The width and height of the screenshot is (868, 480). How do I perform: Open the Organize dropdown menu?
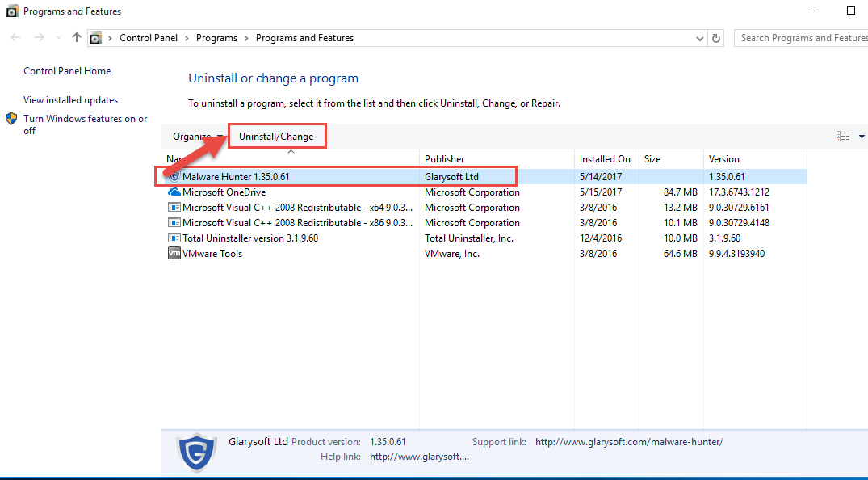[198, 137]
